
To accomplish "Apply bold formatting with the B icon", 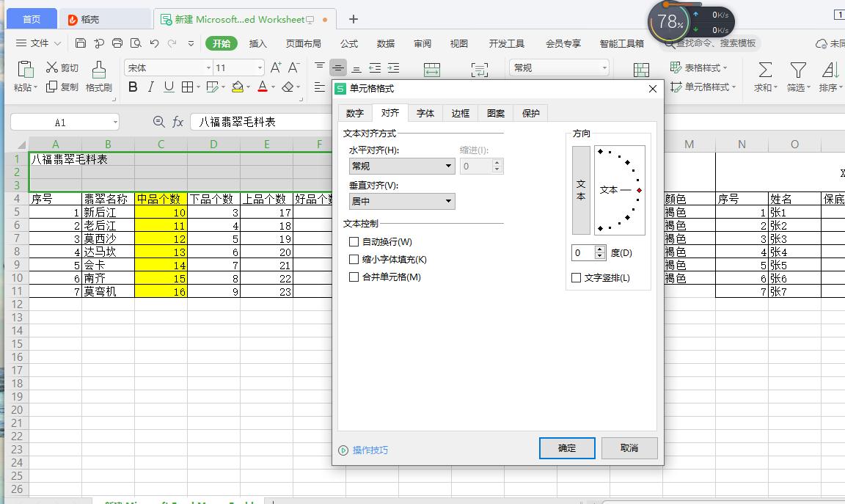I will coord(133,87).
